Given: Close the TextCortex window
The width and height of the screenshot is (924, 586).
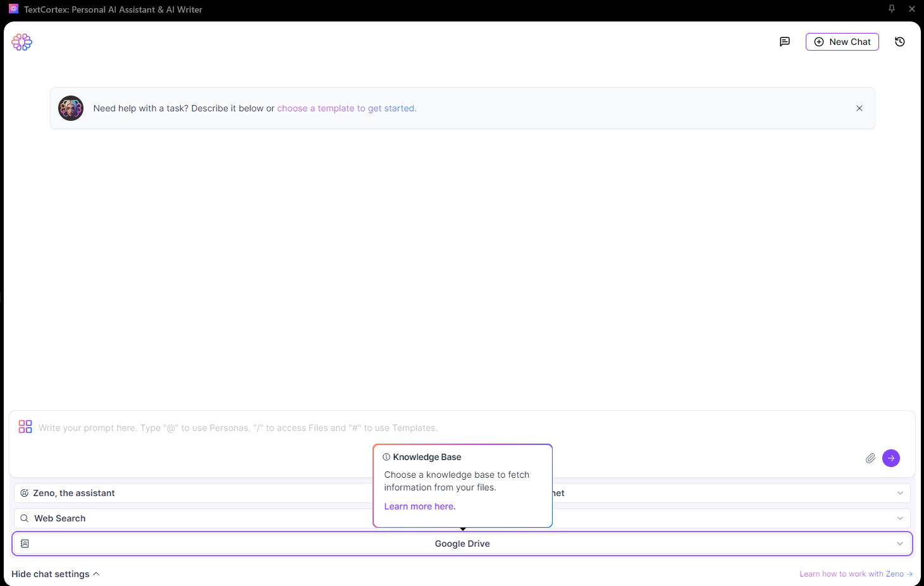Looking at the screenshot, I should (912, 9).
